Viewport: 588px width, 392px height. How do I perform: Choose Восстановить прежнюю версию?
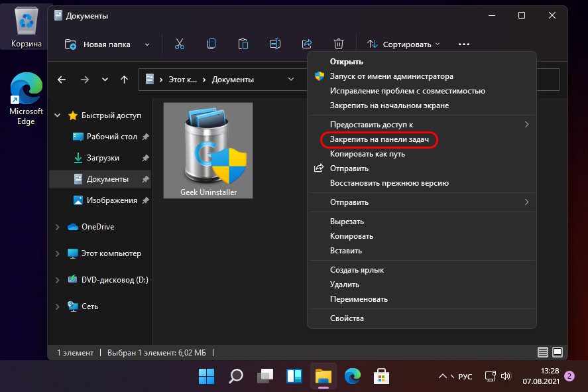[422, 183]
